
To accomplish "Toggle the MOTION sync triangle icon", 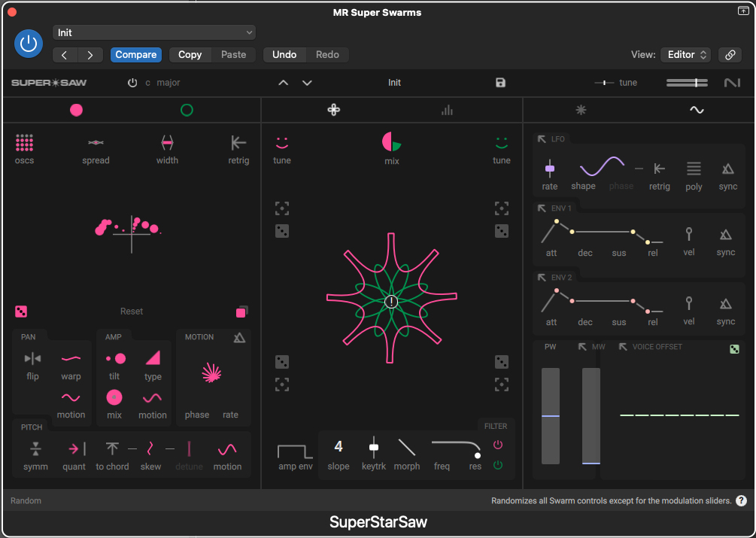I will click(x=239, y=337).
